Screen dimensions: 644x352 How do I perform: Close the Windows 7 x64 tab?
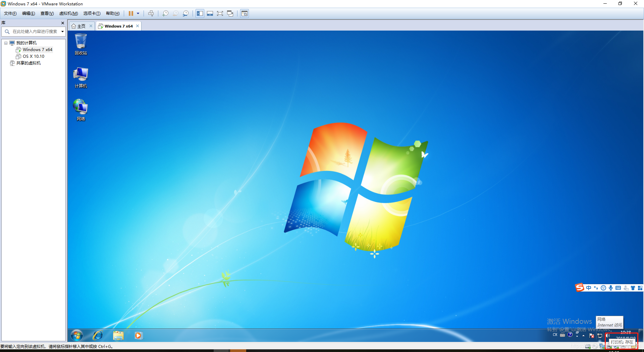138,26
